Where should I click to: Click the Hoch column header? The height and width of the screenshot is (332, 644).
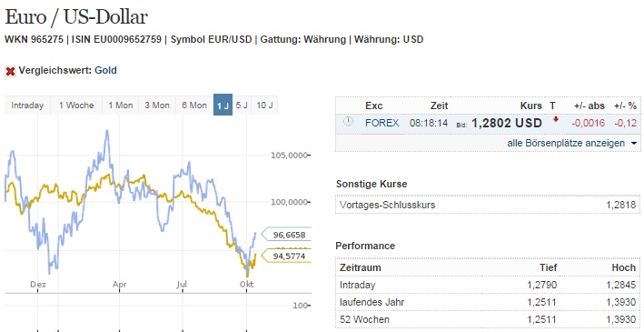[x=623, y=267]
